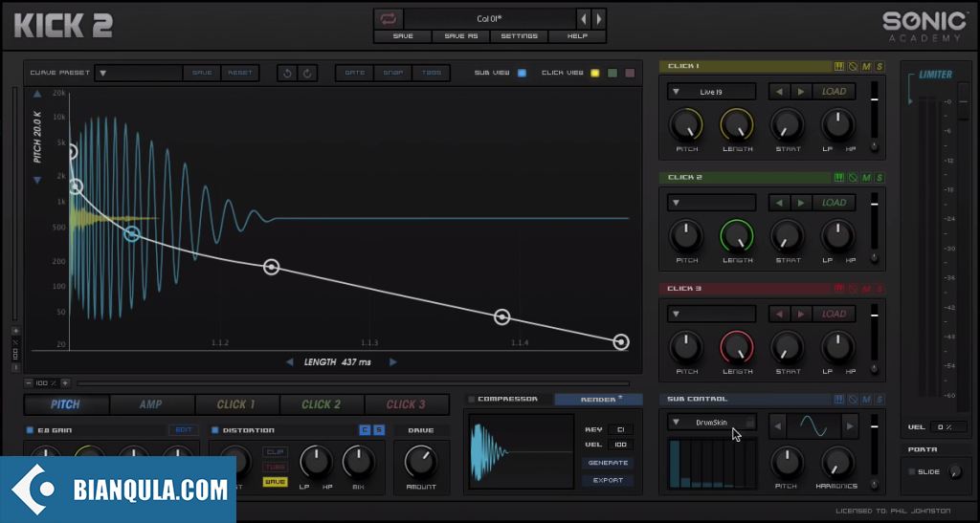Click Click 1 volume slider

(875, 110)
